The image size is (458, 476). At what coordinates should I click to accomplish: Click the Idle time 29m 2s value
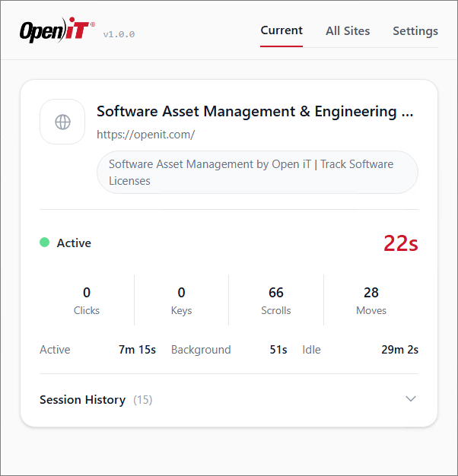(x=399, y=350)
